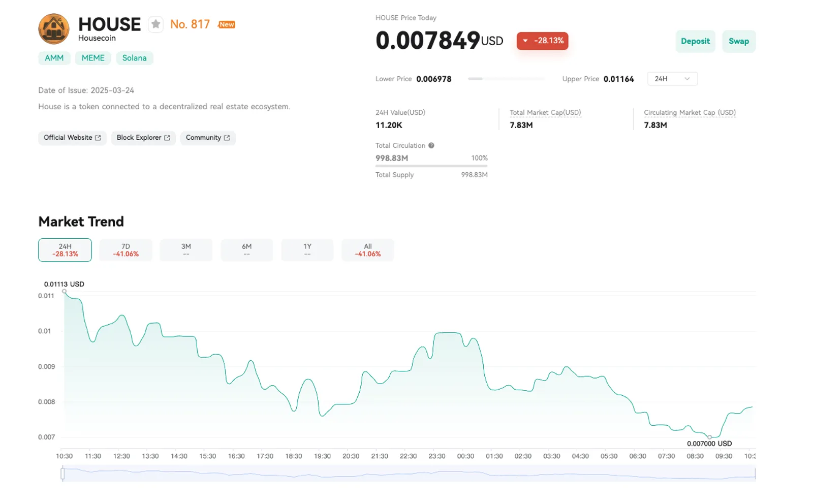Screen dimensions: 813x504
Task: Click the 998.83M circulation amount
Action: click(392, 158)
